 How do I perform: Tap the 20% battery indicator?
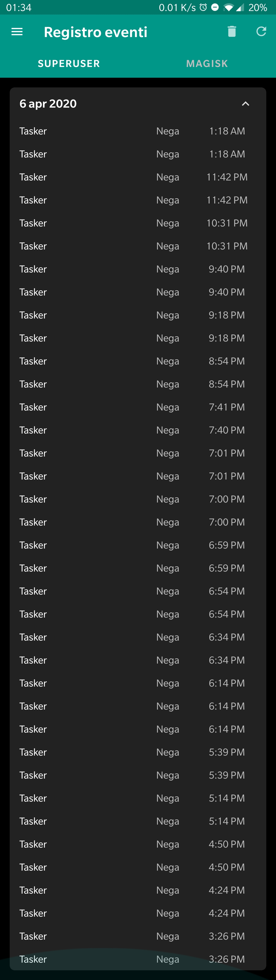[258, 8]
